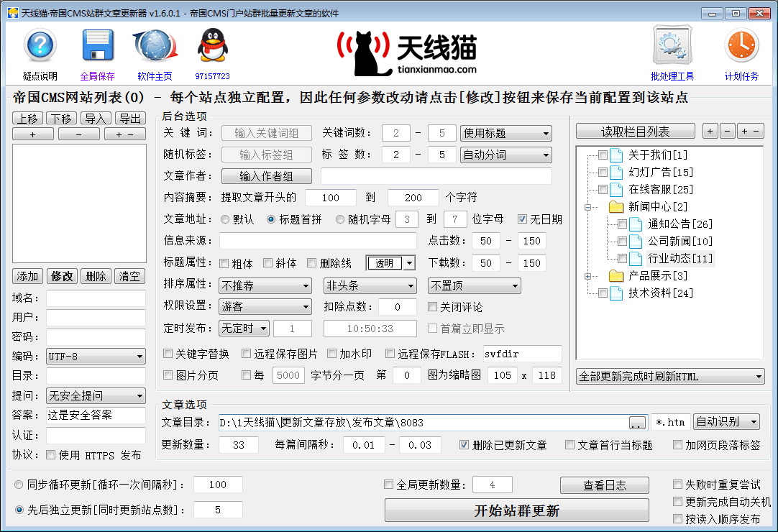Click the QQ penguin icon 97157723
This screenshot has height=532, width=778.
(x=212, y=46)
